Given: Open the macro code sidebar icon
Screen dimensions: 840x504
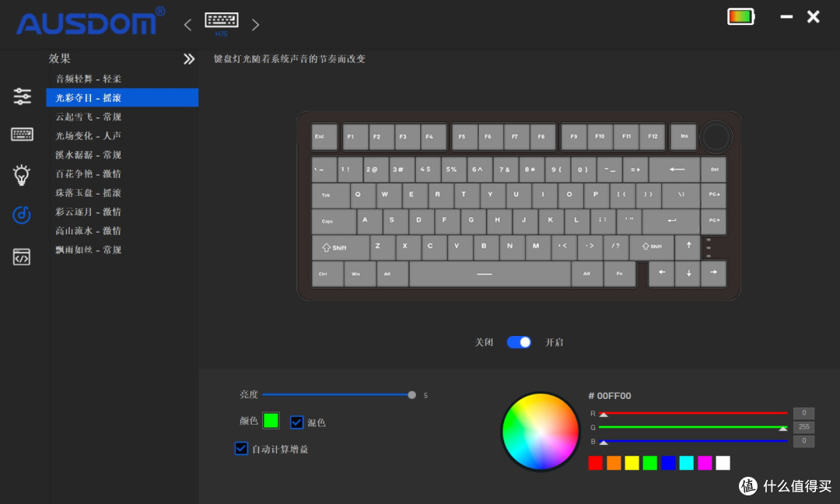Looking at the screenshot, I should pos(22,257).
